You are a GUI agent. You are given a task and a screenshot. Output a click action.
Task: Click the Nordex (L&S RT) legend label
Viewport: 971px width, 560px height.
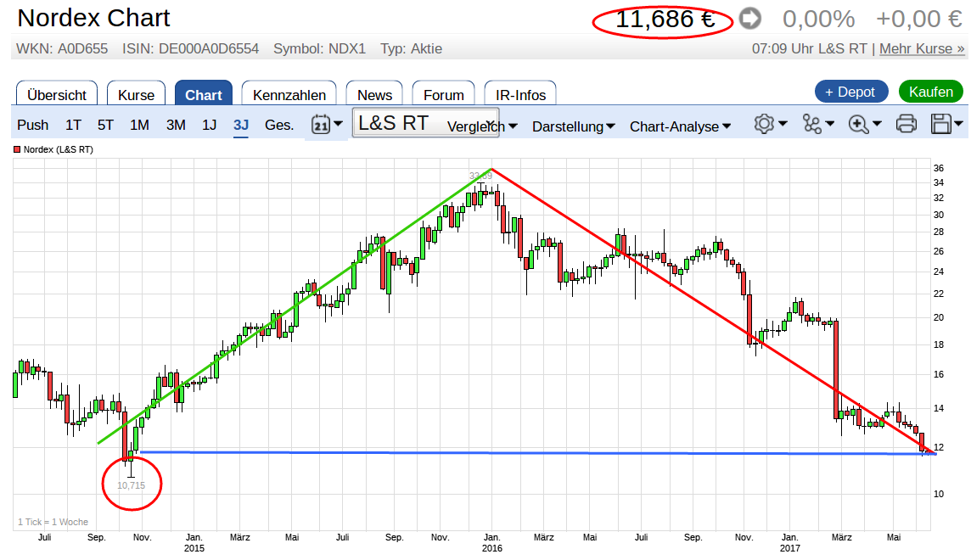[x=59, y=149]
